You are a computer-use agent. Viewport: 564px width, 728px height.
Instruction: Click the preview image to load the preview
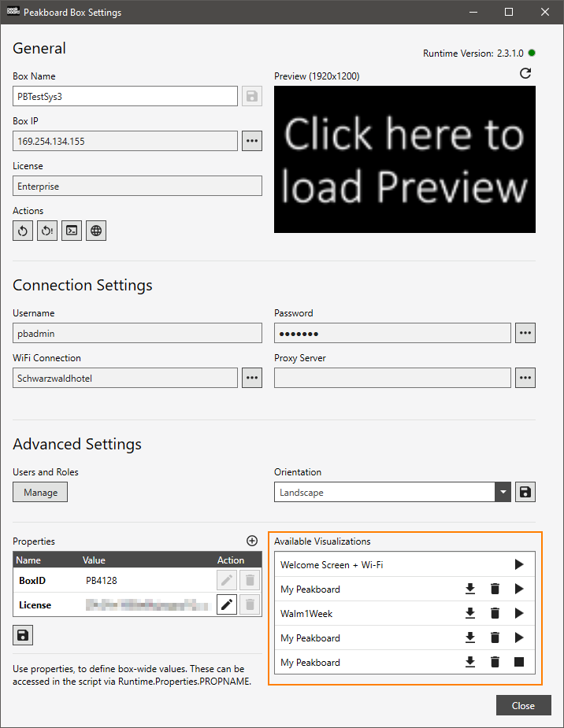click(405, 159)
